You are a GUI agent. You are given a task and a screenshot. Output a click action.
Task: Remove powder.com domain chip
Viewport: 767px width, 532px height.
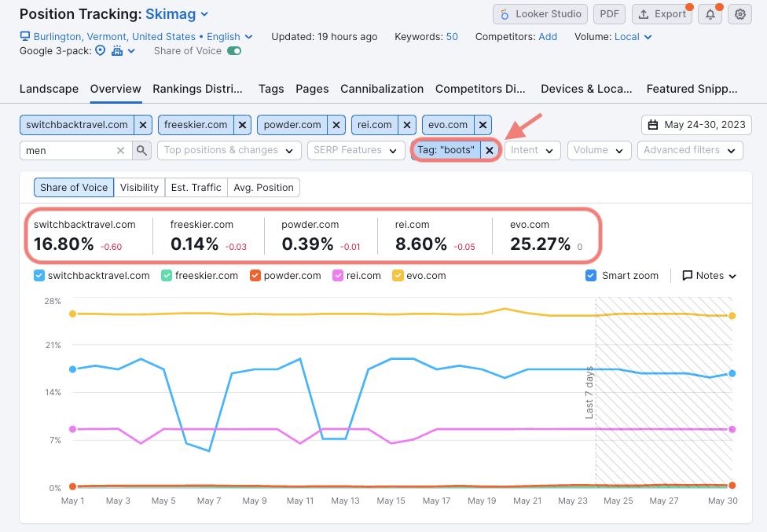336,125
